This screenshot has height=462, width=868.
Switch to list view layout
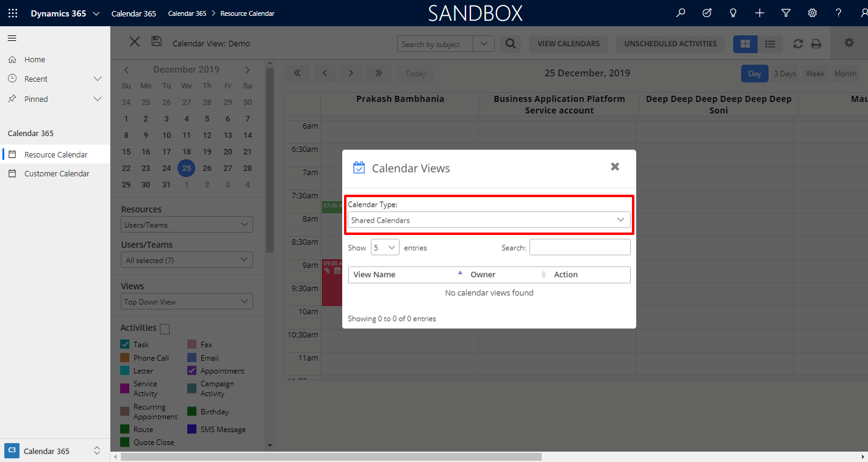point(770,44)
